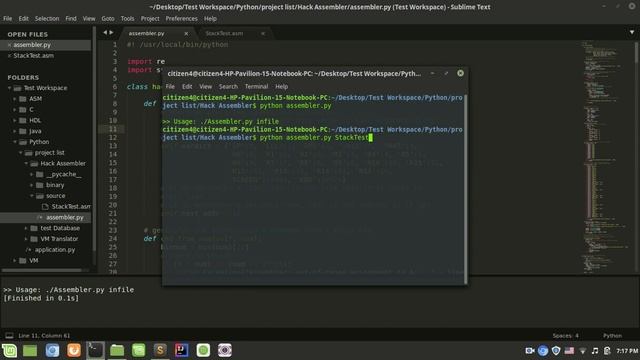Viewport: 640px width, 360px height.
Task: Expand the HDL folder
Action: 15,120
